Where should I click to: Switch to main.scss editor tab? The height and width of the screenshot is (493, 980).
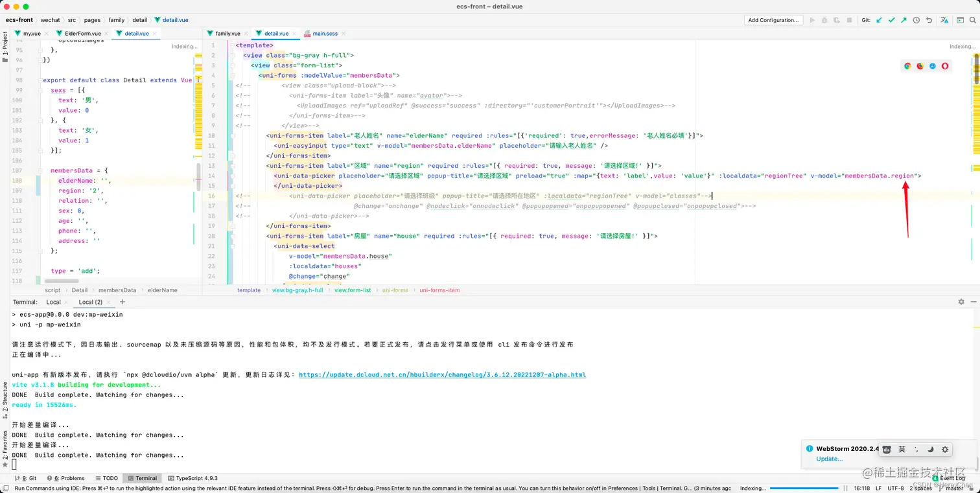pyautogui.click(x=324, y=33)
